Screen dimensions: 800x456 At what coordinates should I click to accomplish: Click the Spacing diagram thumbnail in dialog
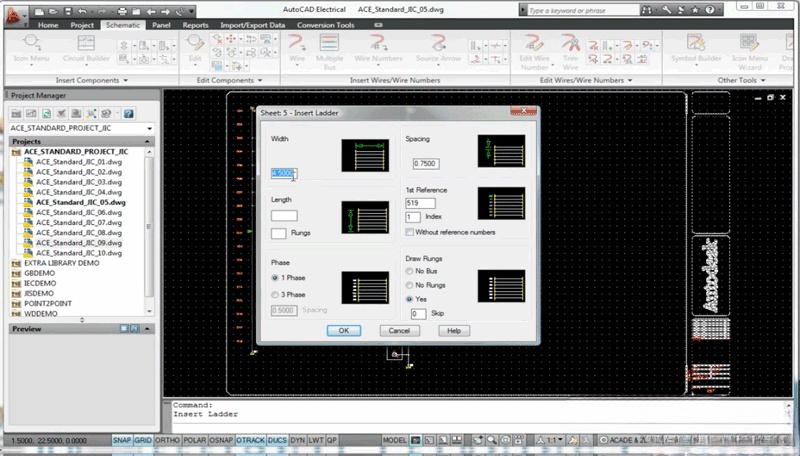click(x=501, y=151)
